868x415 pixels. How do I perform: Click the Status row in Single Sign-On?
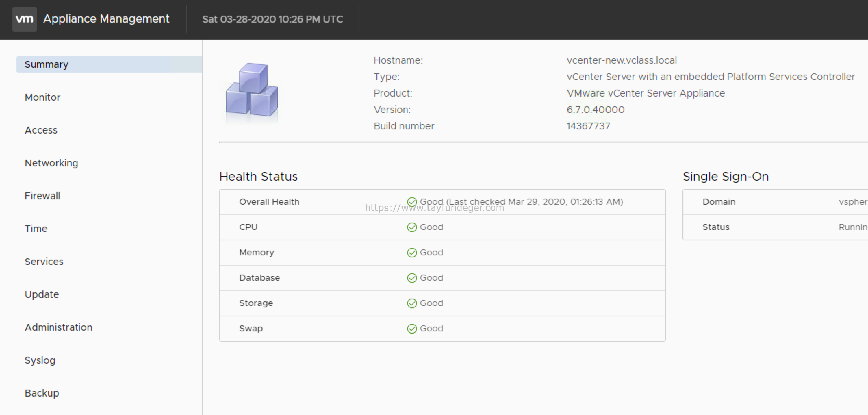click(x=775, y=227)
